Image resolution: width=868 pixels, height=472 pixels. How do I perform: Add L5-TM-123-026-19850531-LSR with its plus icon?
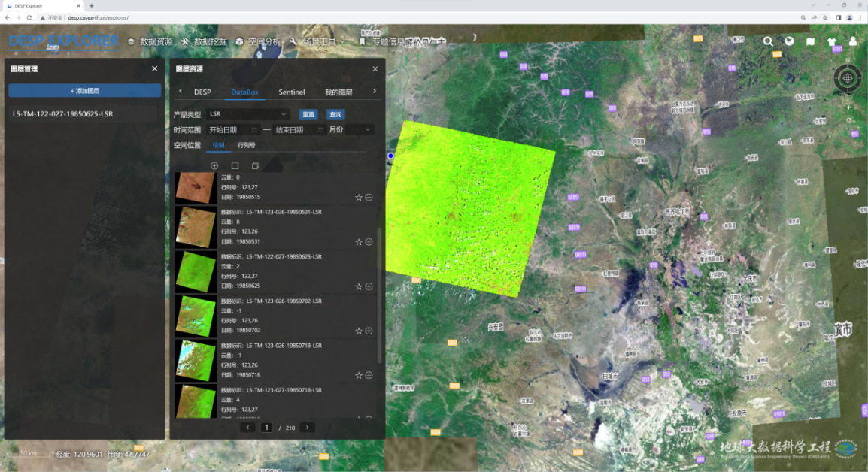point(369,242)
